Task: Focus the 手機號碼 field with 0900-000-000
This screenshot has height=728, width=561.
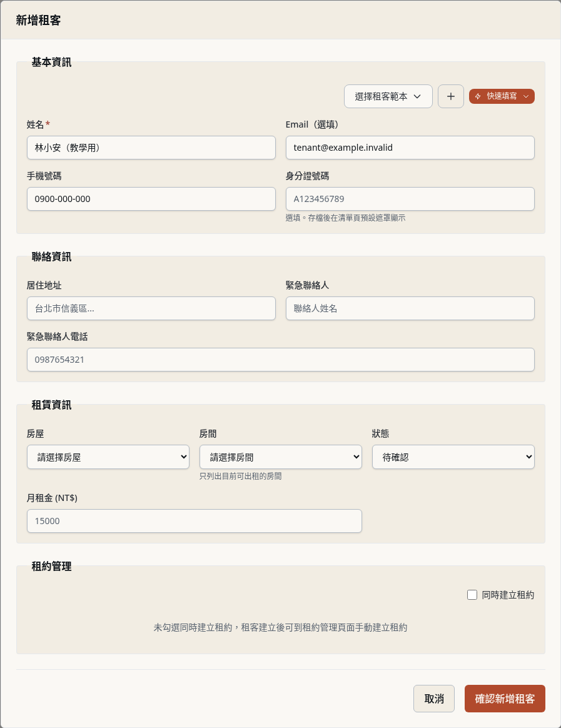Action: click(x=151, y=199)
